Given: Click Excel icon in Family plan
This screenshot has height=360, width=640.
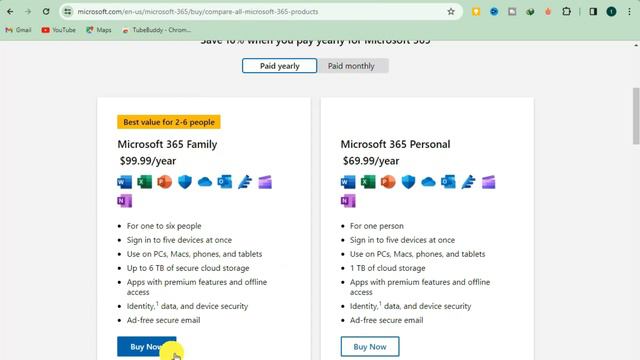Looking at the screenshot, I should 144,182.
